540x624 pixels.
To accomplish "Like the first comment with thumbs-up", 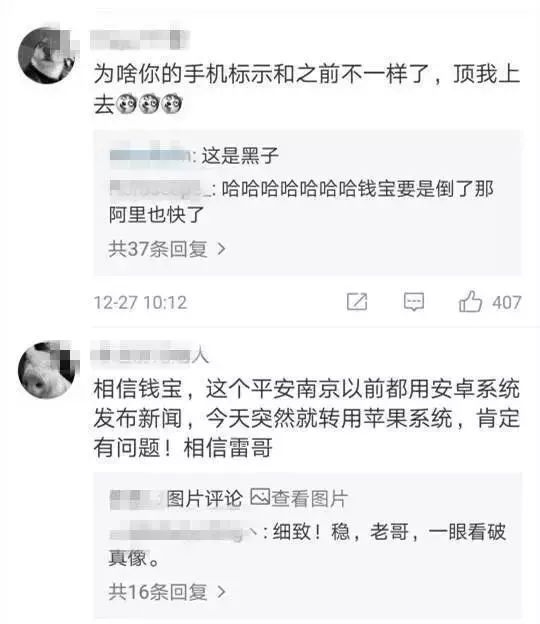I will 470,301.
